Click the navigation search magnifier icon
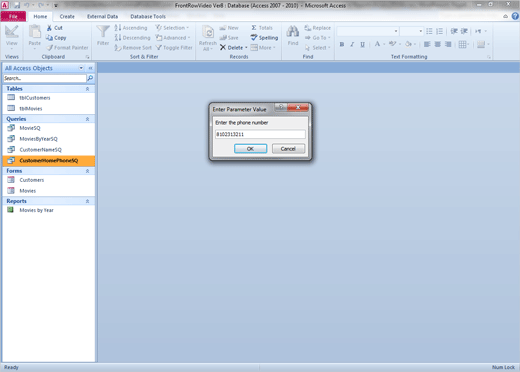520x372 pixels. click(x=90, y=78)
